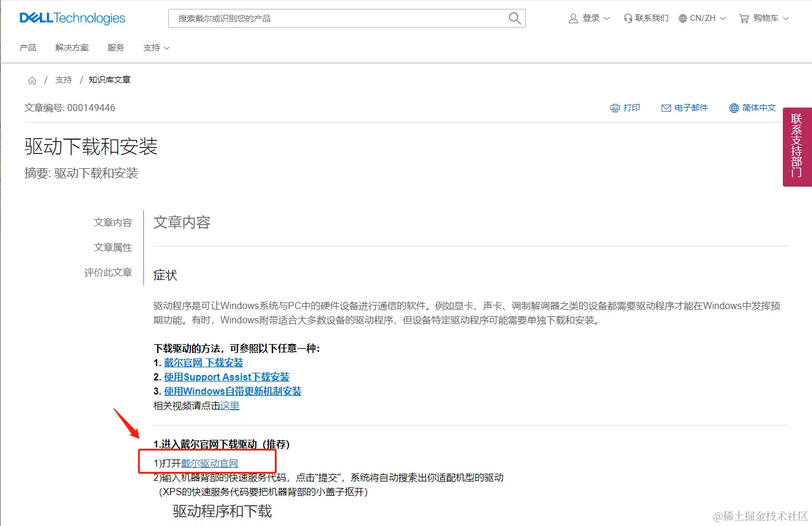Jump to 评价此文章 in sidebar

point(108,272)
